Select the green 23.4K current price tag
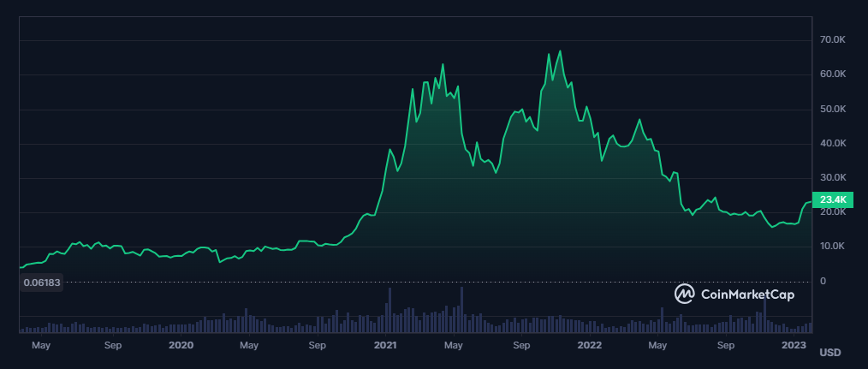 click(832, 199)
